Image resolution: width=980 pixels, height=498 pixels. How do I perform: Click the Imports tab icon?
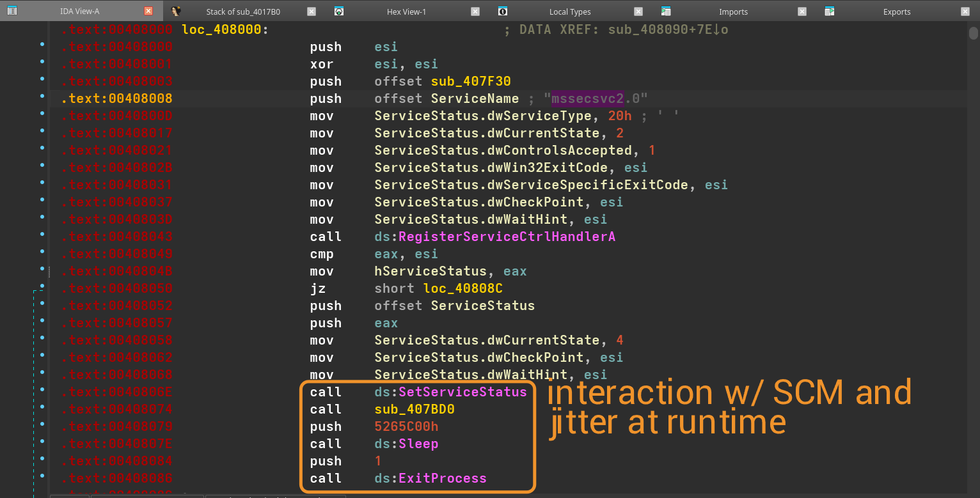(x=665, y=11)
